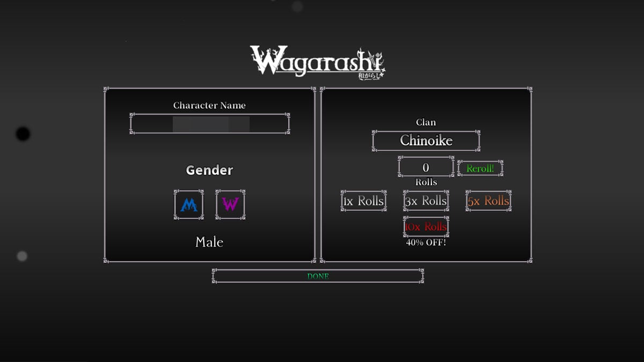This screenshot has height=362, width=644.
Task: Click the Rolls label under the counter
Action: coord(426,182)
